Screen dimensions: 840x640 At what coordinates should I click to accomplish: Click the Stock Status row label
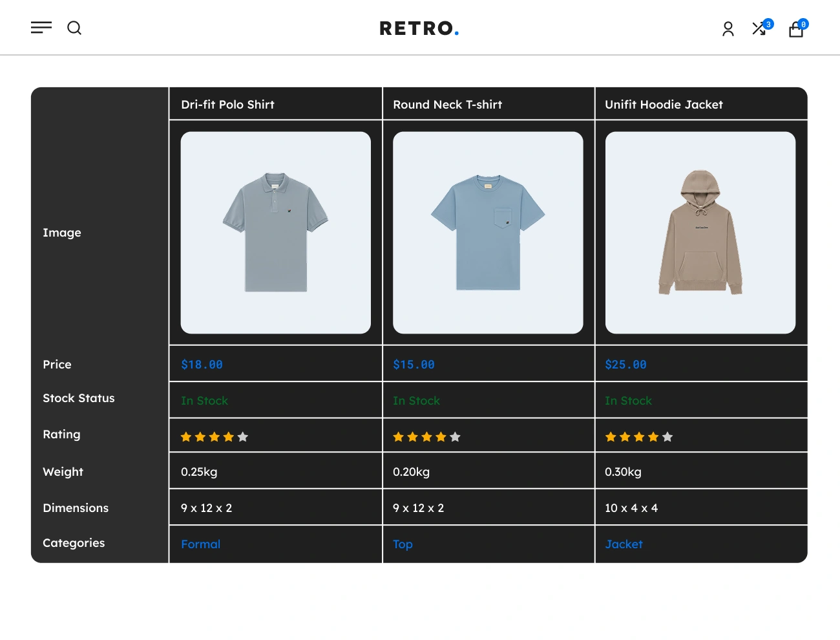(x=79, y=398)
